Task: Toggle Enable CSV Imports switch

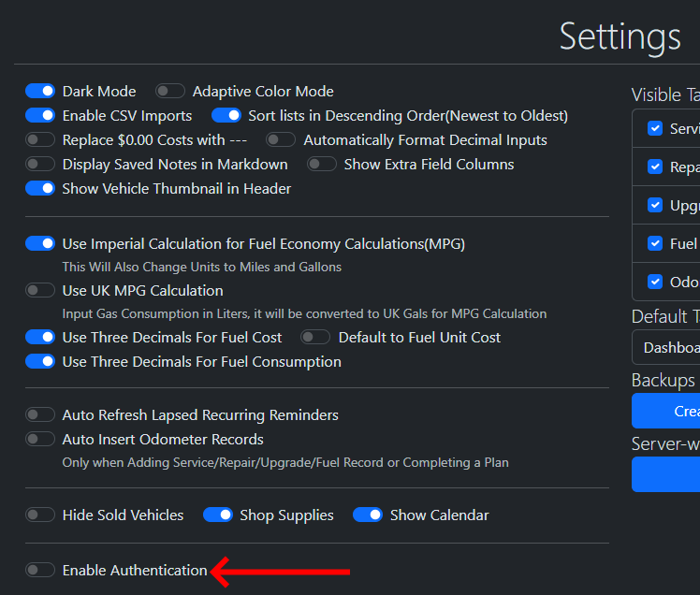Action: pos(40,116)
